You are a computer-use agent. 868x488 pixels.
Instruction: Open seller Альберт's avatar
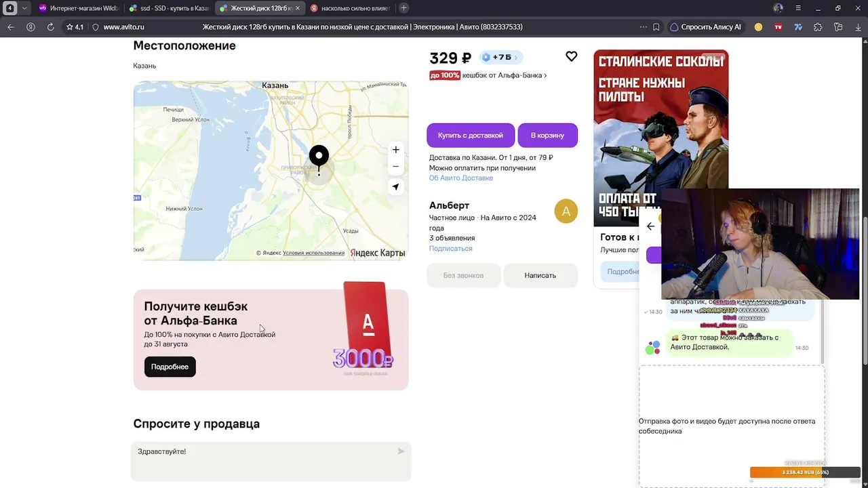566,211
